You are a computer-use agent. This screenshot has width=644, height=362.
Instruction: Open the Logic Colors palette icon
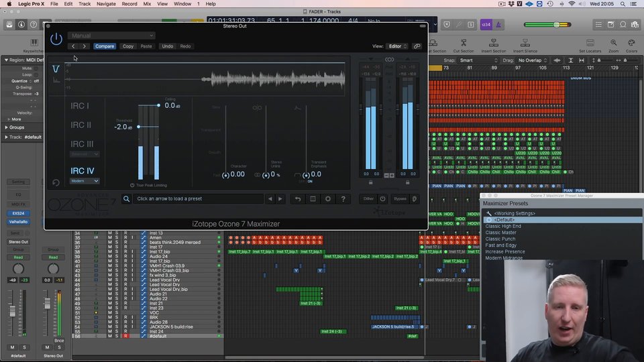[631, 45]
